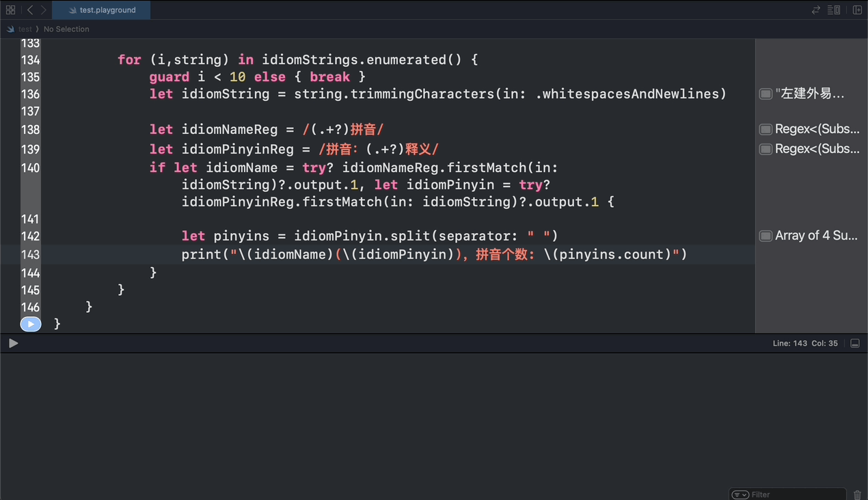The height and width of the screenshot is (500, 868).
Task: Click the "释义" regex text on line 139
Action: click(x=418, y=149)
